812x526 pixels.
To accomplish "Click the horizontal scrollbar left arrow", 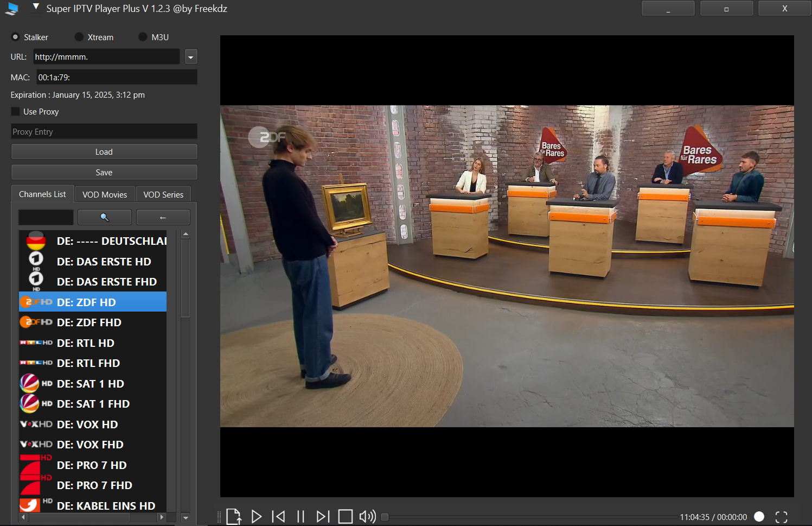I will click(x=23, y=517).
